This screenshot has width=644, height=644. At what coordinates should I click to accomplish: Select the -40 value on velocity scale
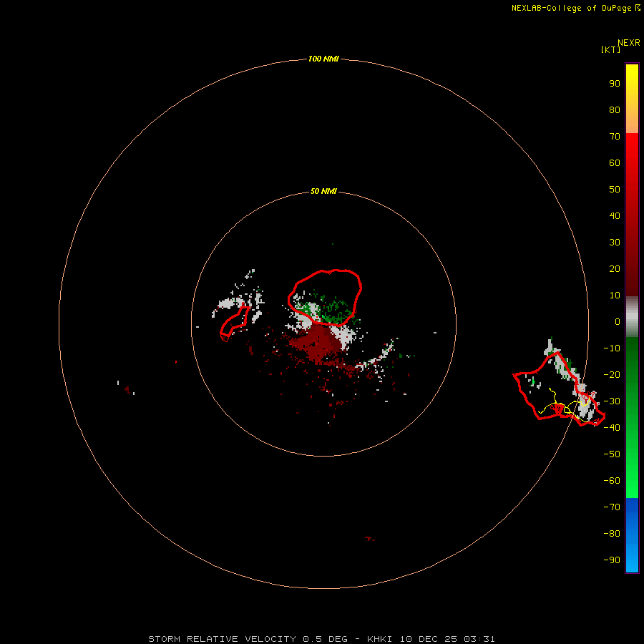(612, 428)
